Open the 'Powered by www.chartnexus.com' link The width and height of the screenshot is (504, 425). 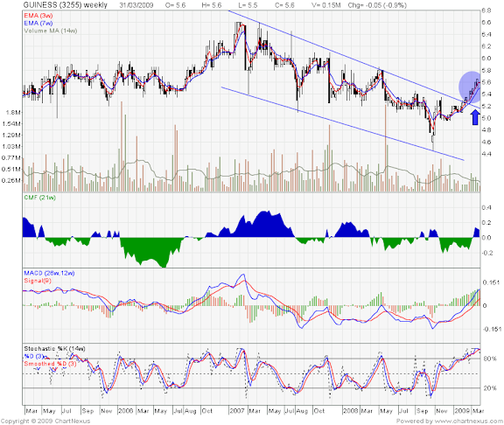point(450,421)
